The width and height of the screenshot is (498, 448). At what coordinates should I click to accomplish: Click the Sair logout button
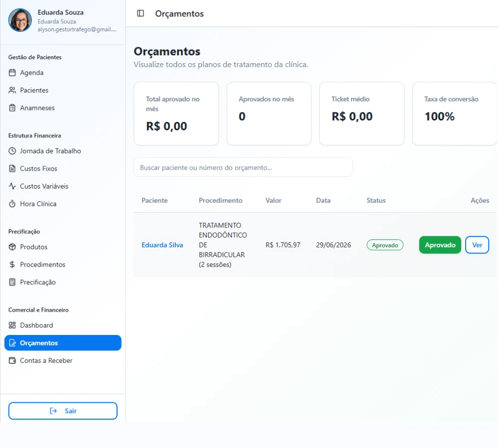tap(63, 411)
